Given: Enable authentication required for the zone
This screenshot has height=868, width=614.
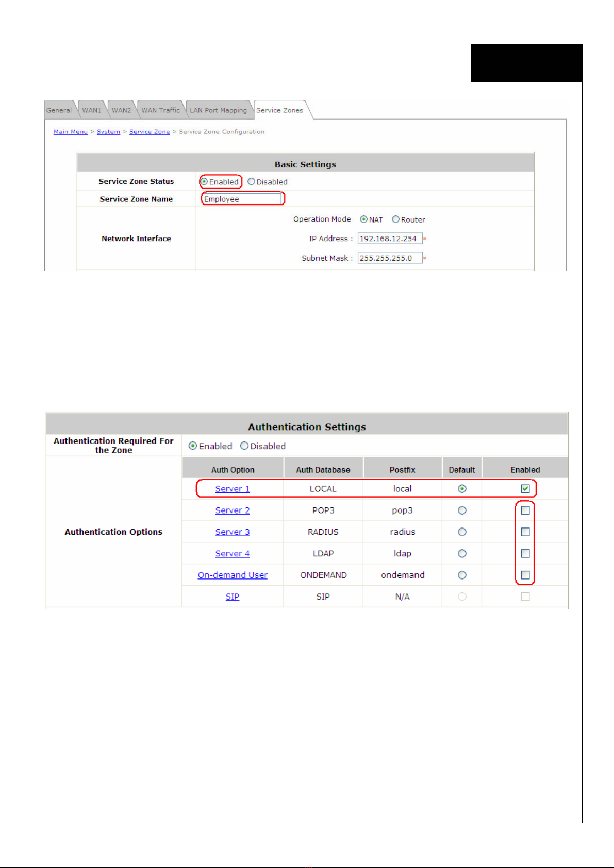Looking at the screenshot, I should [x=193, y=446].
